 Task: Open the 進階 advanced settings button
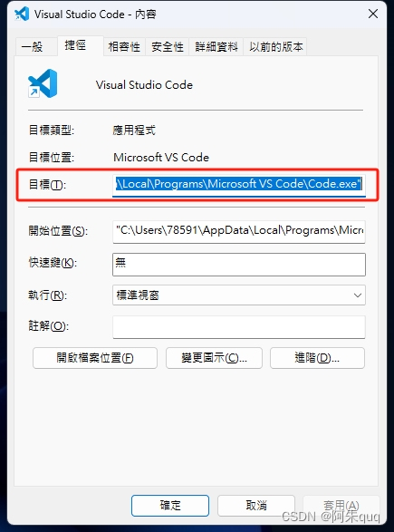[317, 358]
